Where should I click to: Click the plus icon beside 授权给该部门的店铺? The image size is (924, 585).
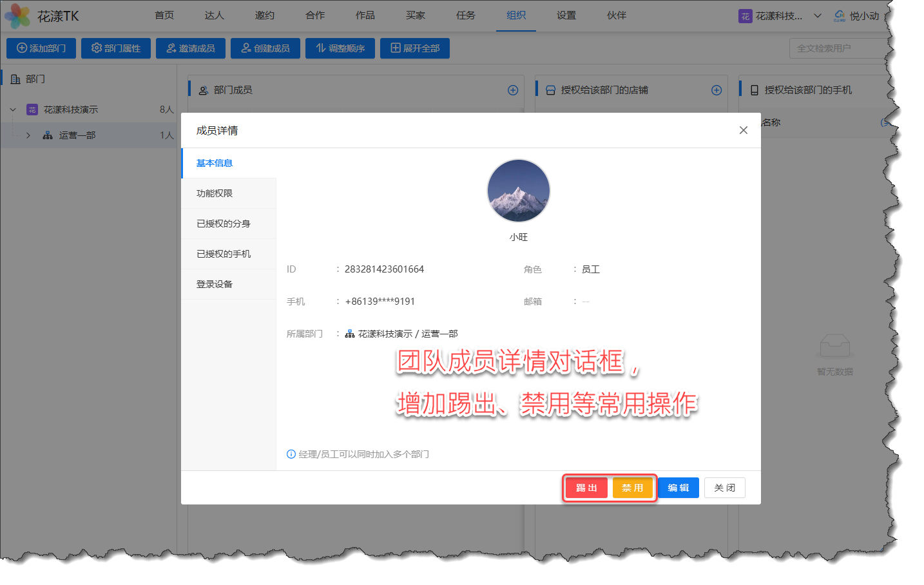tap(716, 90)
